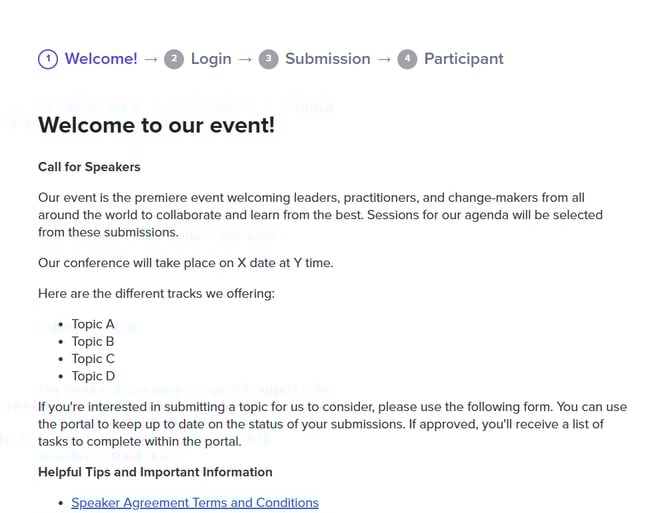670x513 pixels.
Task: Go to the Welcome! step label
Action: (x=101, y=59)
